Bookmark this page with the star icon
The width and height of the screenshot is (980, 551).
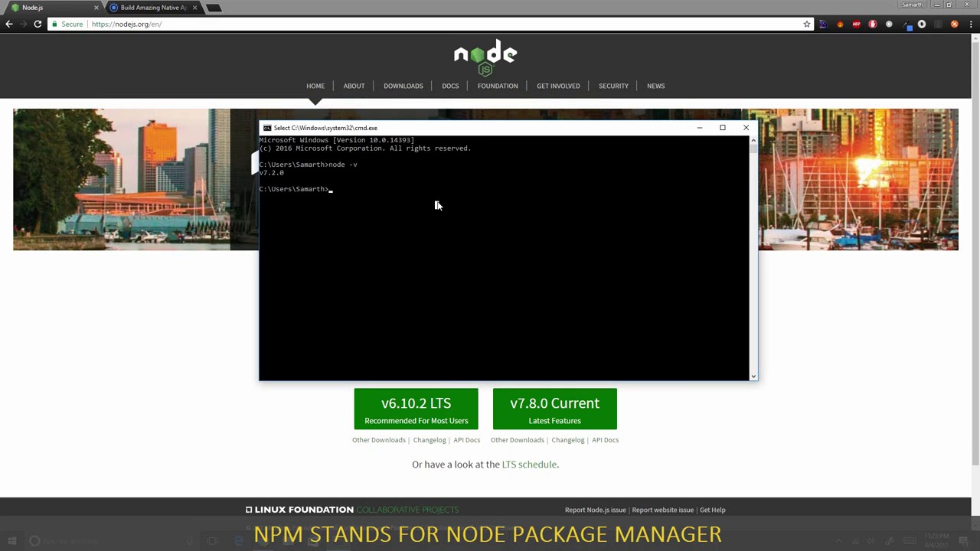807,24
